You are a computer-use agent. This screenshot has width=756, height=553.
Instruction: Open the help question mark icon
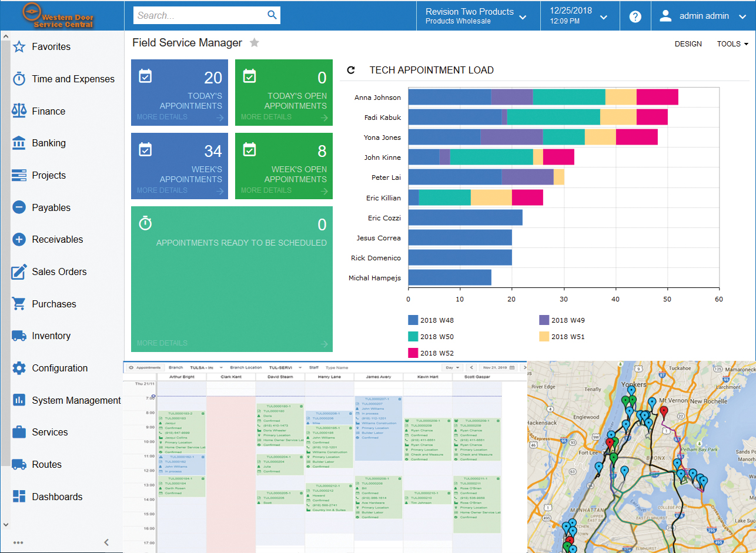[x=635, y=16]
